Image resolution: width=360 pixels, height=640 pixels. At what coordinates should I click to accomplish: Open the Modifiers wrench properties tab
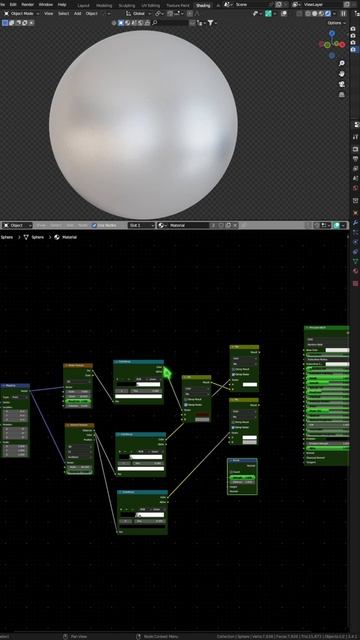(x=355, y=223)
